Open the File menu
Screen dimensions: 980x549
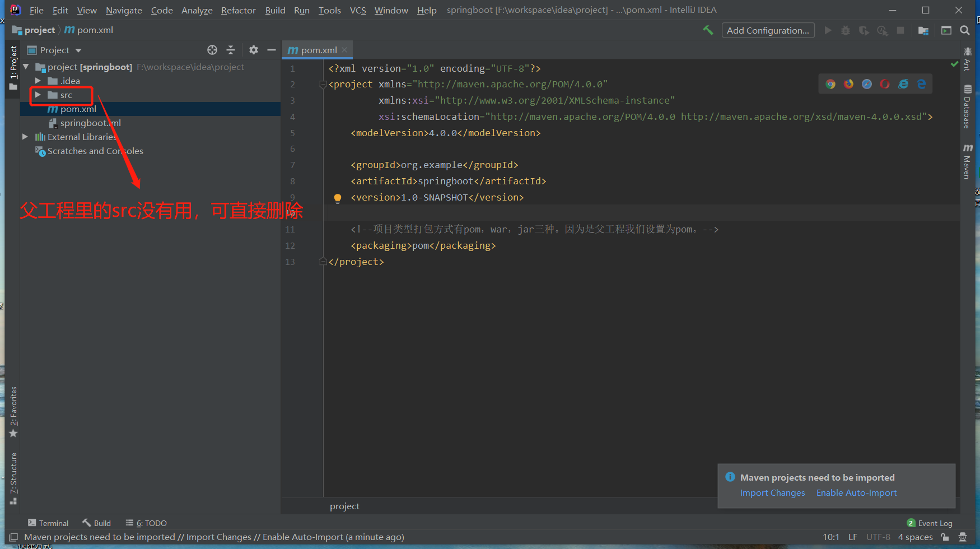36,10
